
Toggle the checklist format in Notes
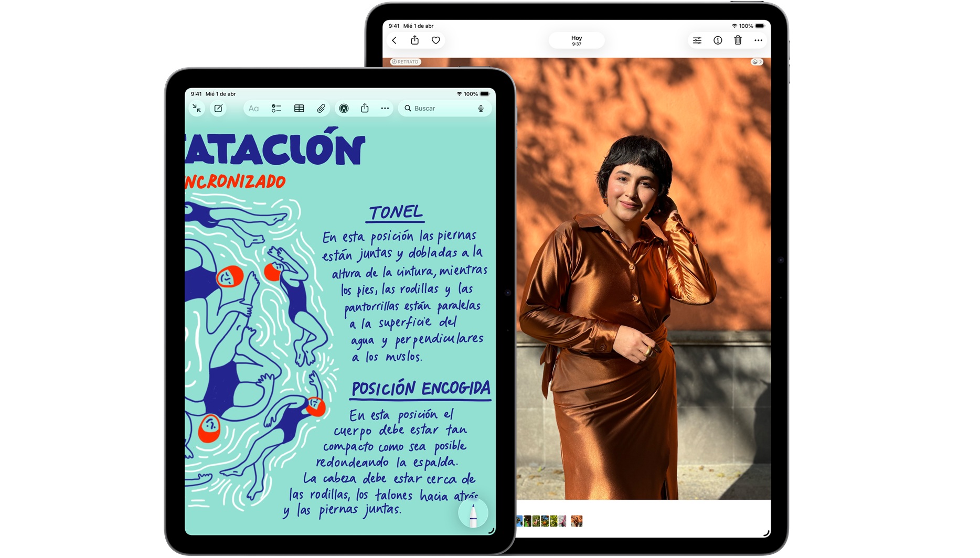tap(276, 109)
